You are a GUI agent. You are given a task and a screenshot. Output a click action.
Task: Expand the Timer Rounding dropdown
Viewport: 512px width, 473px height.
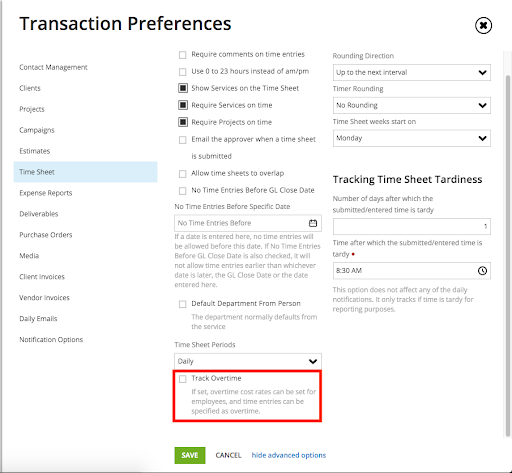point(412,105)
